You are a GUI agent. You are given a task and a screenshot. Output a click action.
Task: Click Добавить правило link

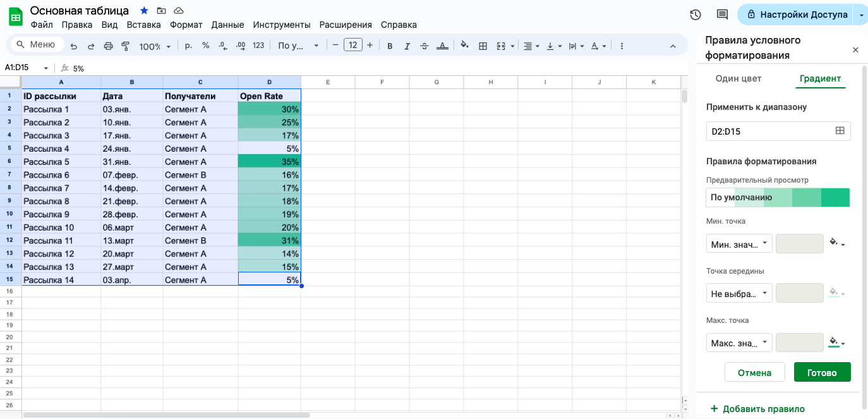757,409
